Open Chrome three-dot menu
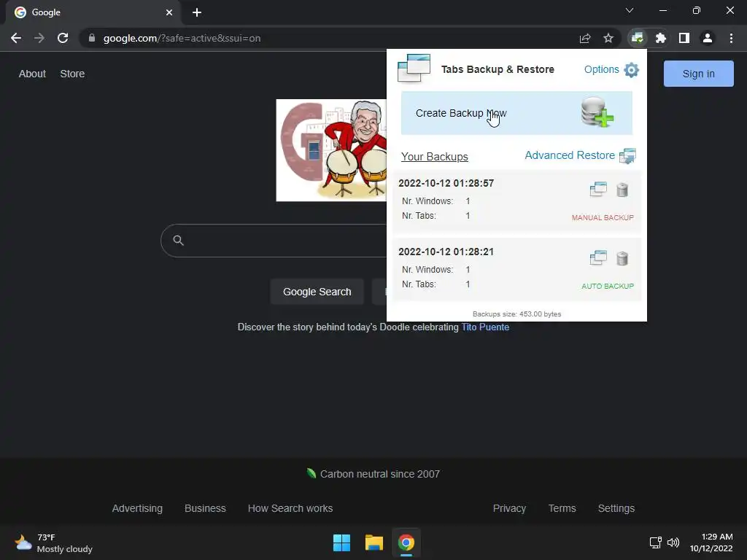This screenshot has height=560, width=747. pyautogui.click(x=731, y=38)
